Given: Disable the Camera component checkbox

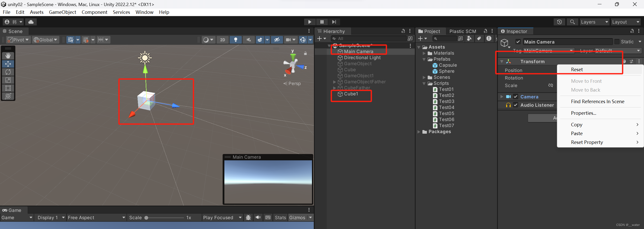Looking at the screenshot, I should (x=516, y=96).
